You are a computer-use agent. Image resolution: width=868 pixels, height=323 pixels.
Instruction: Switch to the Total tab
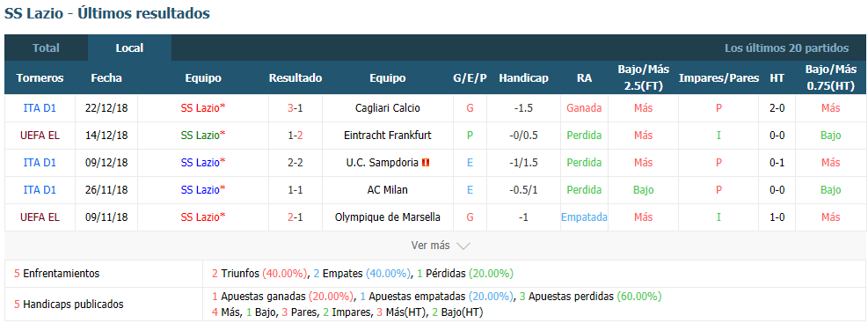point(46,48)
